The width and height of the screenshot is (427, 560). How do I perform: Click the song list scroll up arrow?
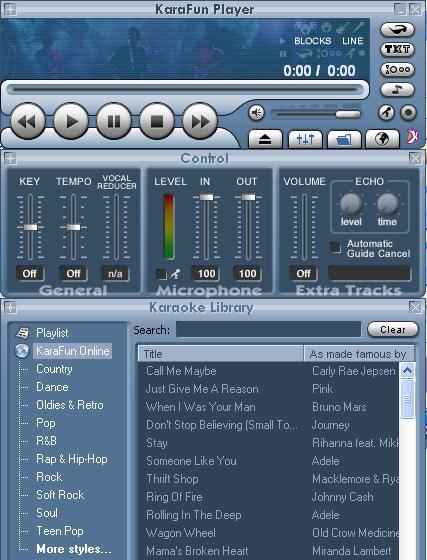click(407, 371)
